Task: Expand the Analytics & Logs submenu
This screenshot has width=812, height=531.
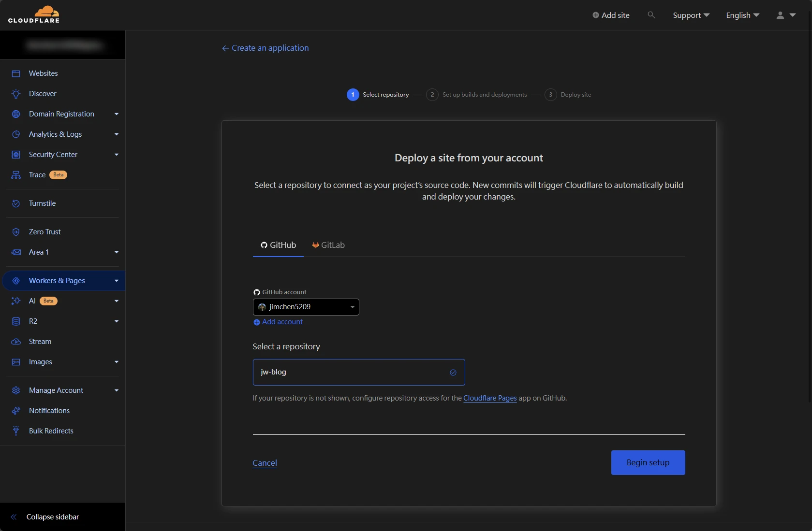Action: point(116,134)
